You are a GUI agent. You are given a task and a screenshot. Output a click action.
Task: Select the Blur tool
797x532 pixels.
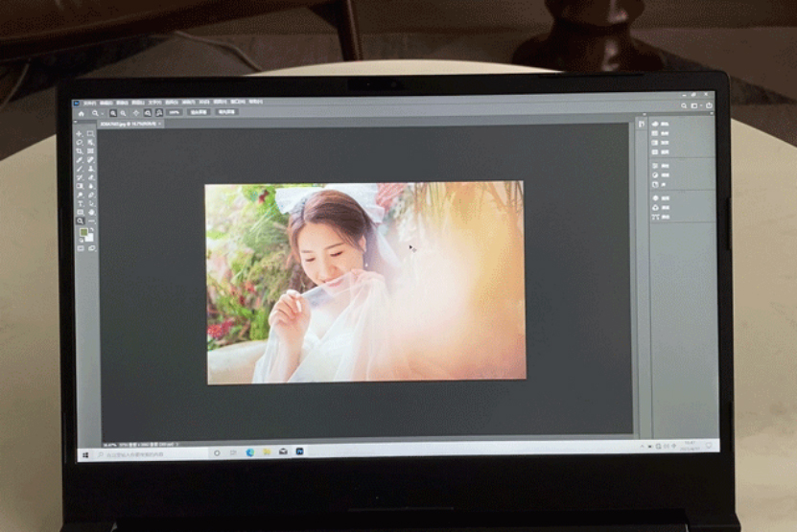coord(91,186)
